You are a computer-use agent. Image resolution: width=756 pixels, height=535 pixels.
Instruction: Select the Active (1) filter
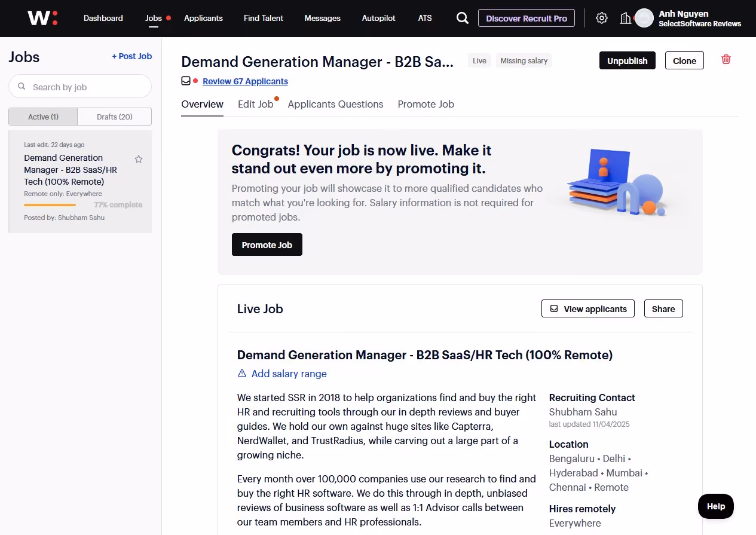point(43,117)
